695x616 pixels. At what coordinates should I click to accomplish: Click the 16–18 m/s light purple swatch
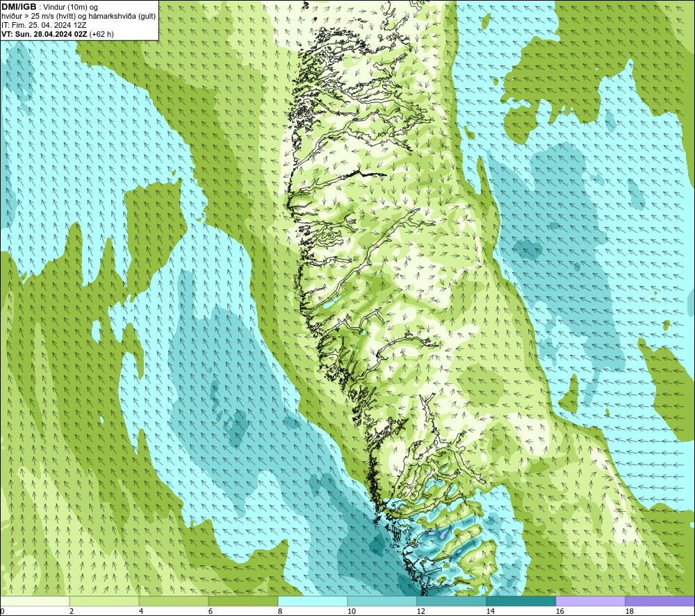tap(591, 601)
